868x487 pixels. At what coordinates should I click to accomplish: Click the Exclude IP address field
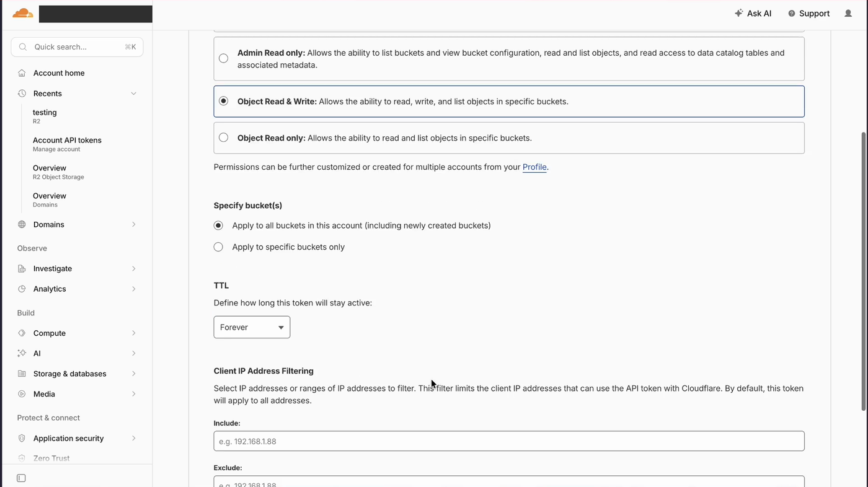(509, 481)
